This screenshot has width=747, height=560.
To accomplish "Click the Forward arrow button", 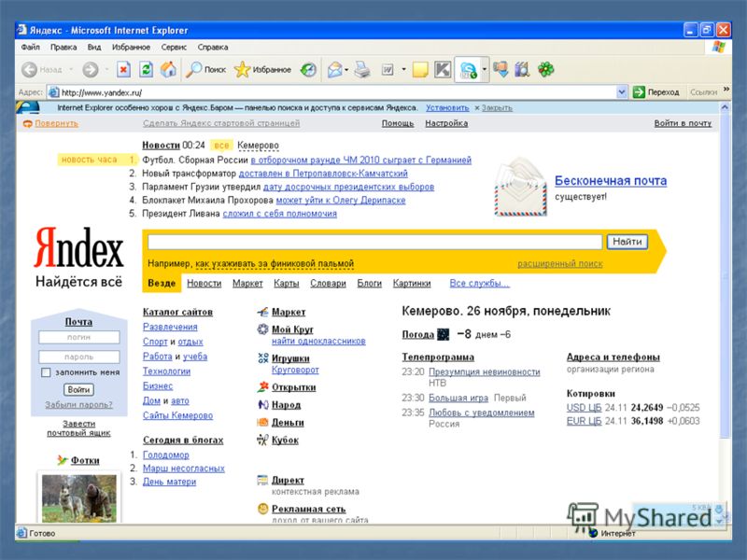I will click(90, 69).
